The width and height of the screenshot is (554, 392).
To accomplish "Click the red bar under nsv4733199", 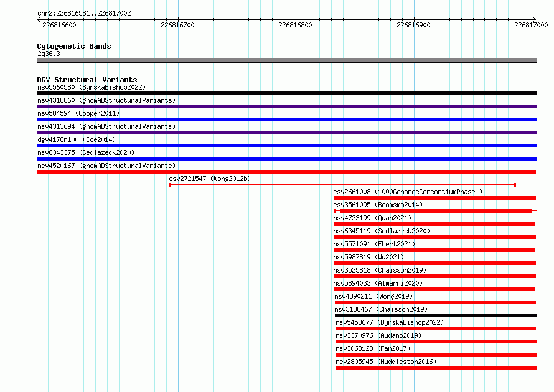I will click(x=434, y=224).
